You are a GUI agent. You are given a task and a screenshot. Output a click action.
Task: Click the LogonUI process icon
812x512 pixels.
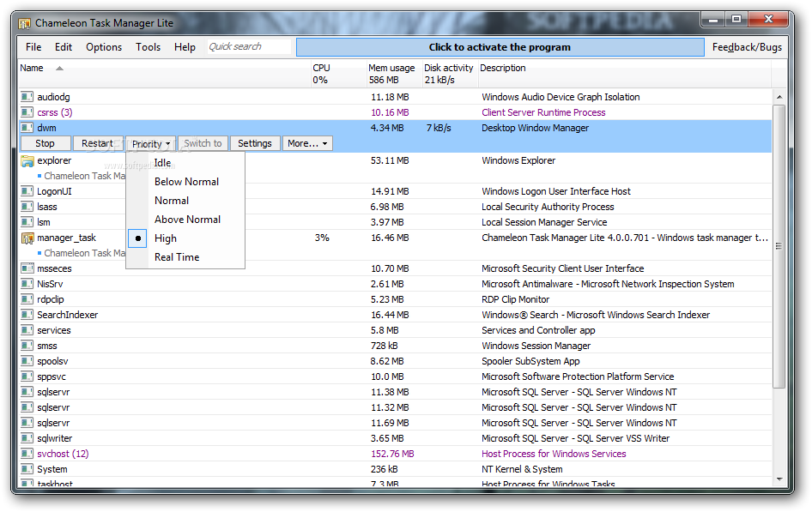coord(27,191)
